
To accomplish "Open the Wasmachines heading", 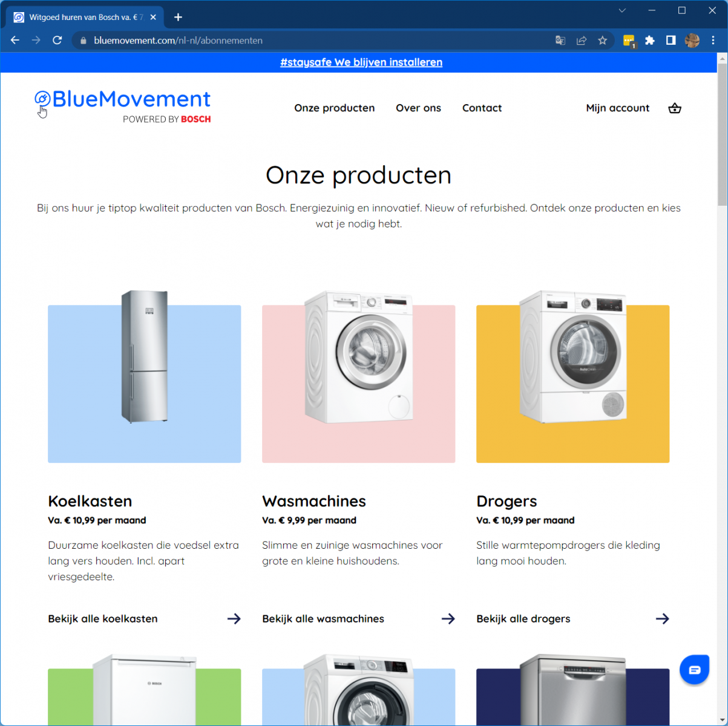I will click(314, 501).
